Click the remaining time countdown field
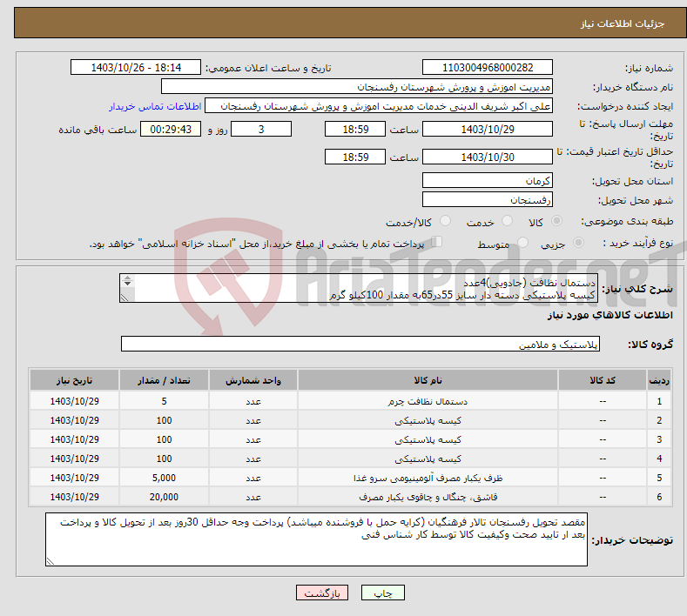The width and height of the screenshot is (687, 616). 171,129
